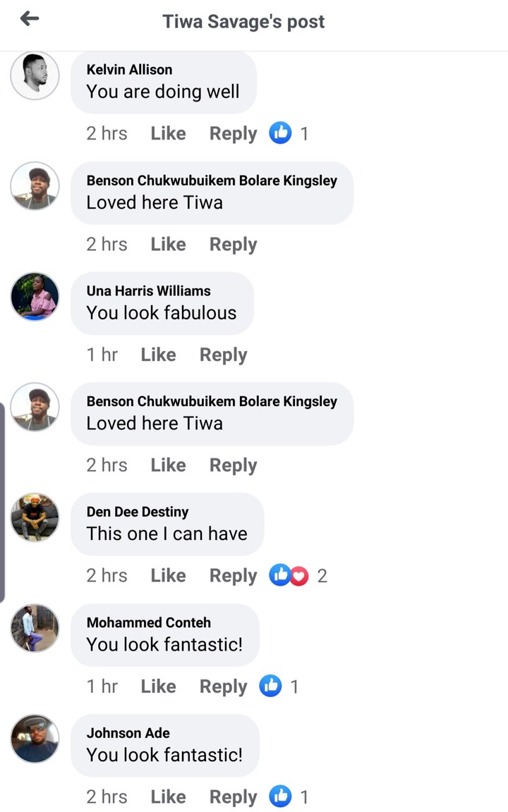508x812 pixels.
Task: Like Una Harris Williams' comment
Action: [x=158, y=355]
